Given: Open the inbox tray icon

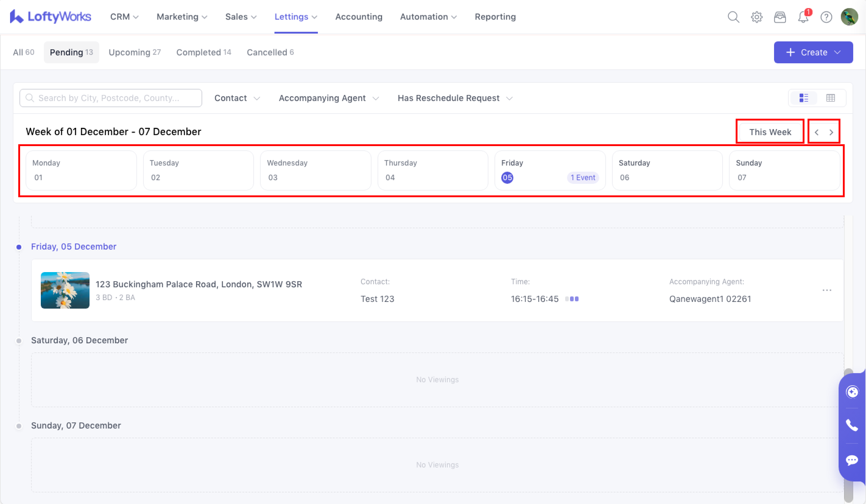Looking at the screenshot, I should click(780, 17).
